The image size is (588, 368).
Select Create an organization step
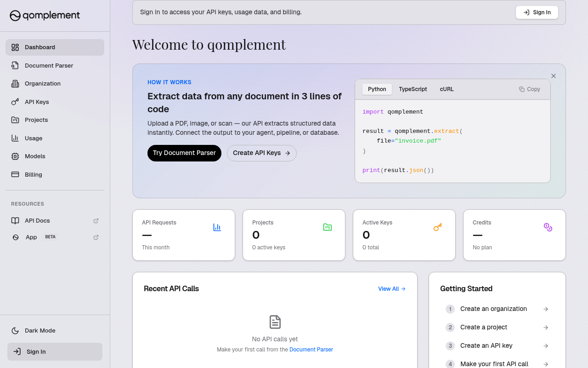click(x=498, y=309)
